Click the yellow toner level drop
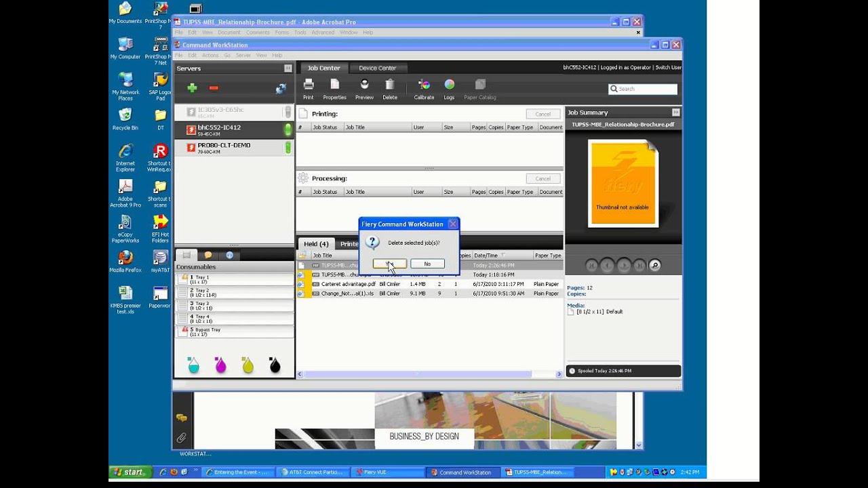The width and height of the screenshot is (868, 488). pos(248,365)
